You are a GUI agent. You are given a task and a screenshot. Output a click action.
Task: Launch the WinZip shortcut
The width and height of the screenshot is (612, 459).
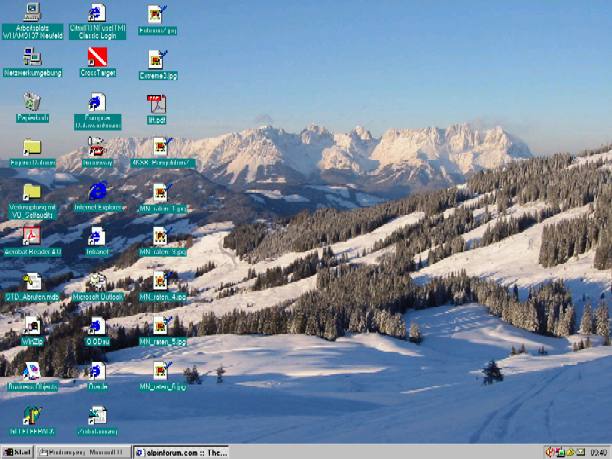coord(32,326)
